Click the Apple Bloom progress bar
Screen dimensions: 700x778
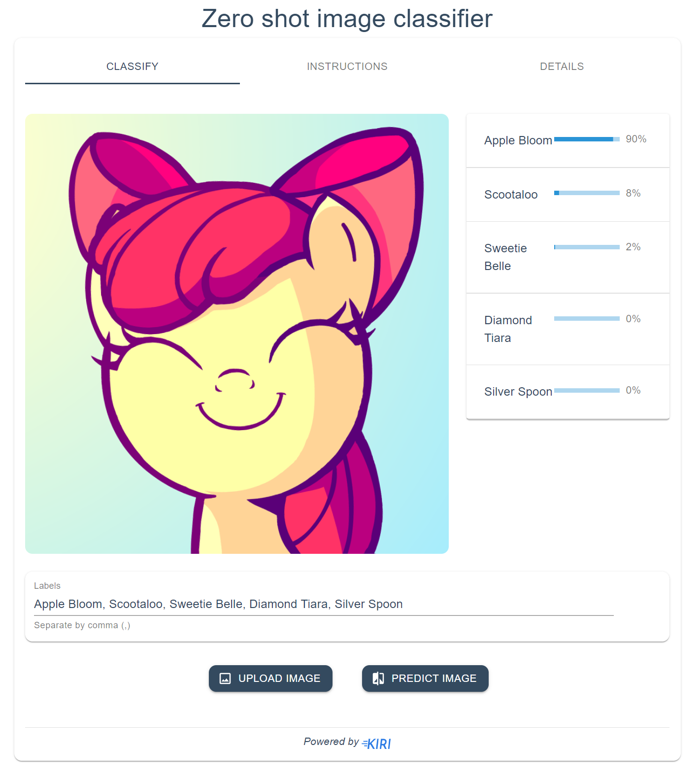[x=587, y=139]
